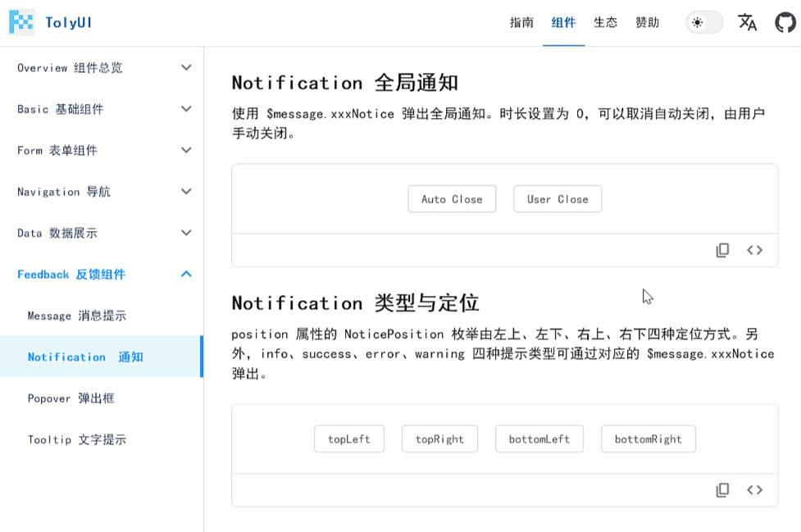
Task: Trigger the topLeft notification button
Action: [x=349, y=439]
